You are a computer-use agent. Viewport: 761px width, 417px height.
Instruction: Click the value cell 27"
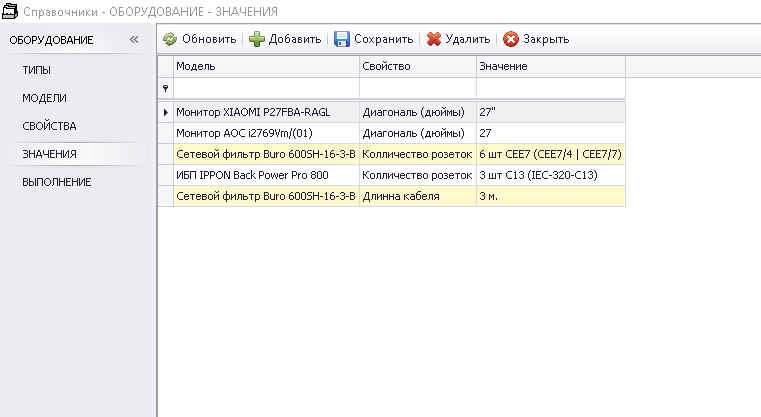point(551,112)
